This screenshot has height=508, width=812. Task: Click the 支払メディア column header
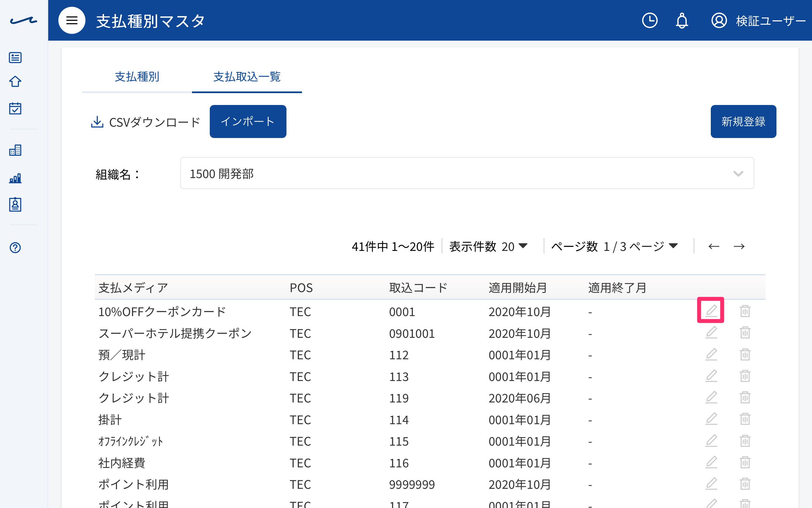133,288
